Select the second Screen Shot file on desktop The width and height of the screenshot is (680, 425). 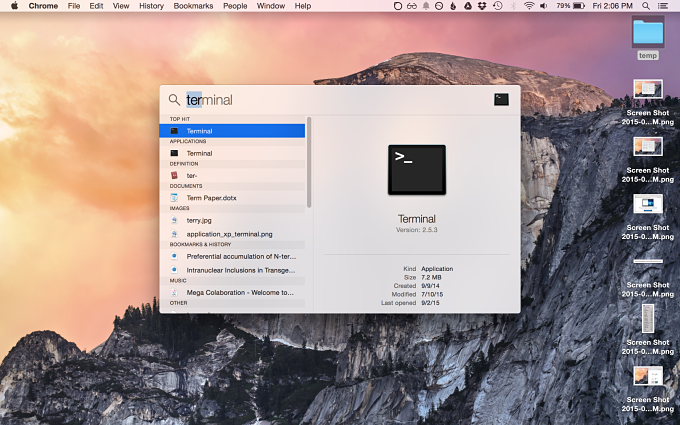coord(648,160)
